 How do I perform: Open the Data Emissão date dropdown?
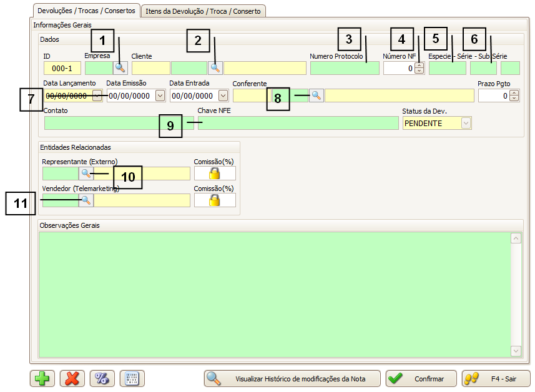(160, 96)
